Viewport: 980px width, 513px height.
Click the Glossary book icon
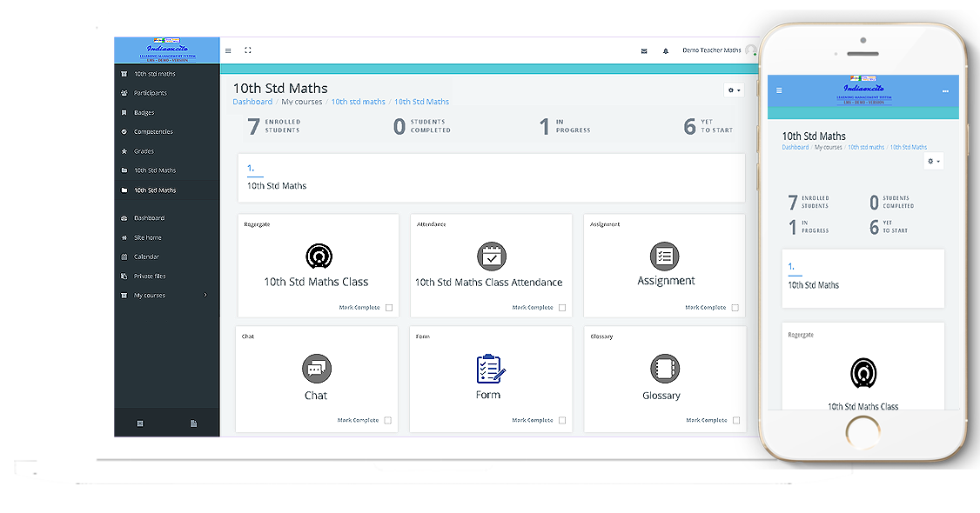664,369
